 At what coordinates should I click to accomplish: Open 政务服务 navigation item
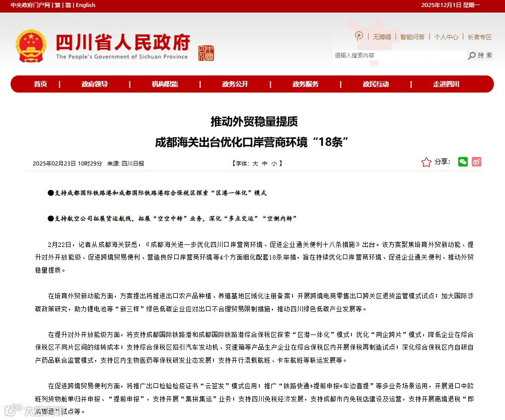click(305, 84)
